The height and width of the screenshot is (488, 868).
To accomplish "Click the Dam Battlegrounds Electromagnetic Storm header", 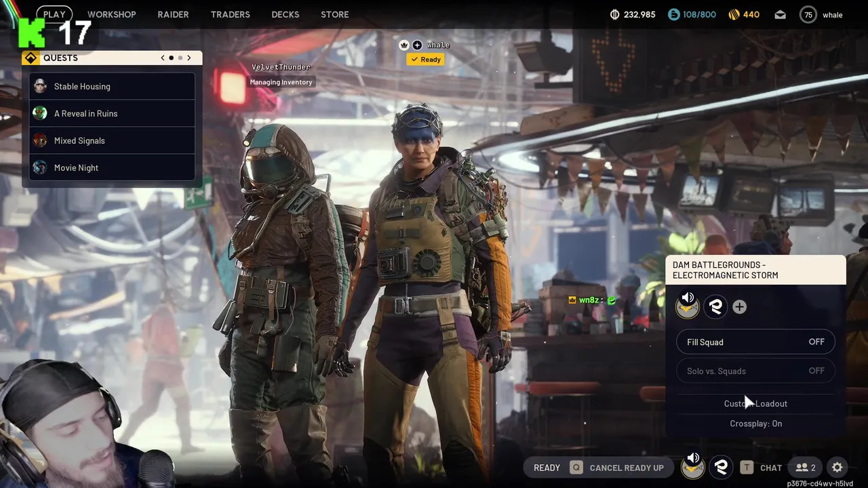I will [x=755, y=270].
